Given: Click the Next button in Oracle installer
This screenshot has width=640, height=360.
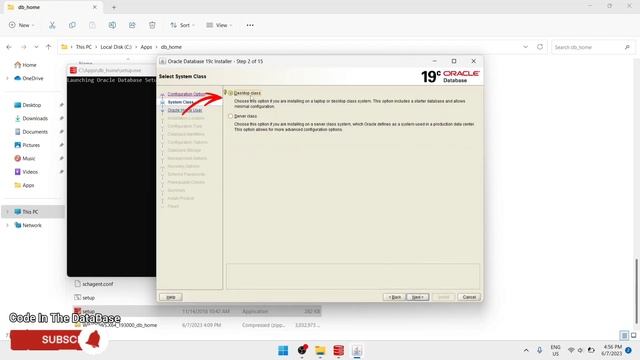Looking at the screenshot, I should point(418,297).
